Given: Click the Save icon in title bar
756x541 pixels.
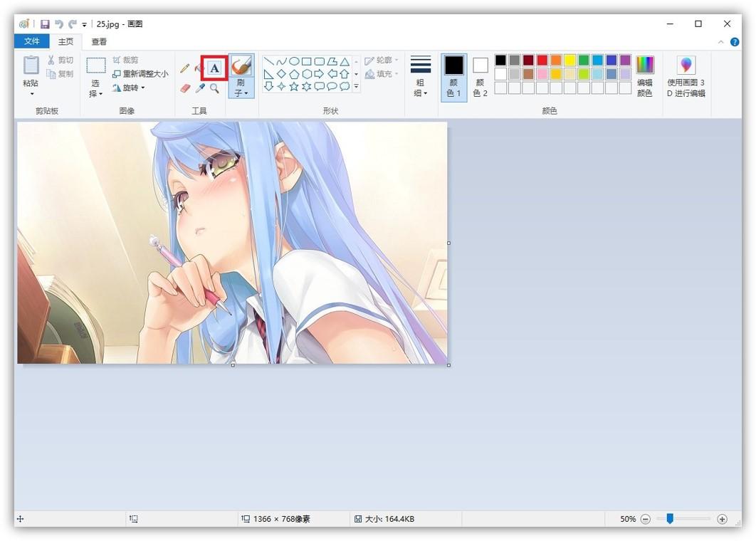Looking at the screenshot, I should [x=45, y=24].
